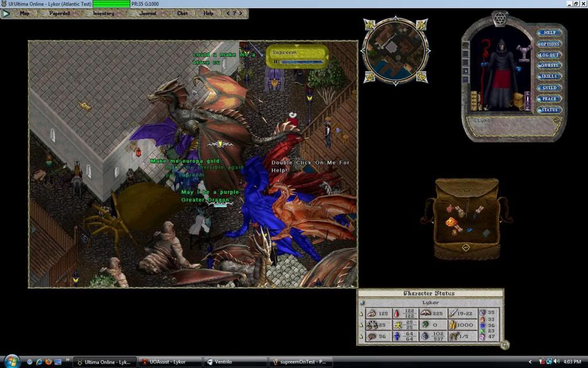The image size is (588, 368).
Task: Switch to supreemOnTest taskbar window
Action: [x=300, y=362]
